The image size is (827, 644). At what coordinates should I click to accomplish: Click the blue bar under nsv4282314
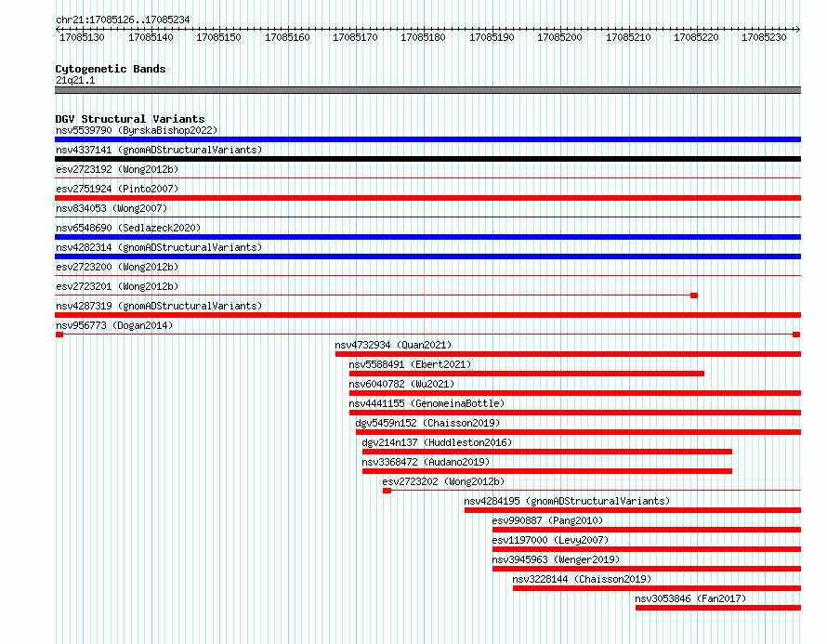(x=427, y=256)
